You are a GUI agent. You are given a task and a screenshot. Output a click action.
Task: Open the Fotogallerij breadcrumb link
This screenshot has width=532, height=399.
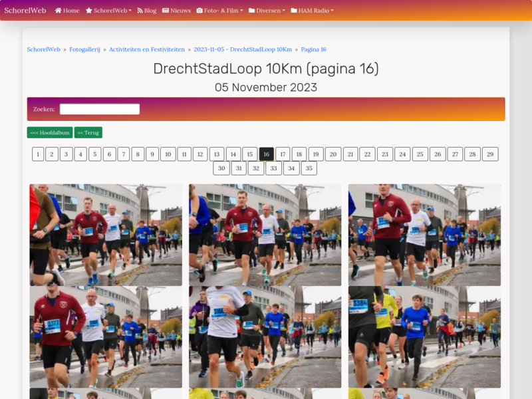click(85, 49)
